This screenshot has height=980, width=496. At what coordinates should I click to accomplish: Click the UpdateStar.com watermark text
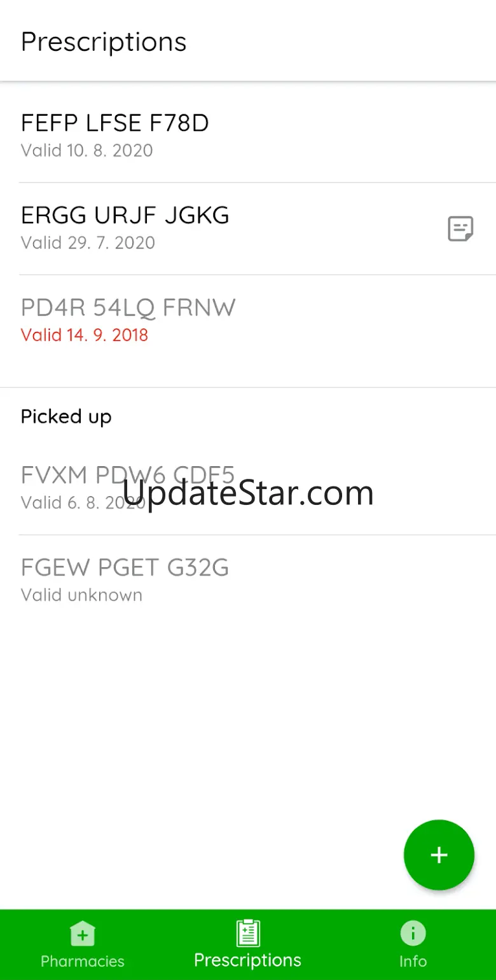pyautogui.click(x=247, y=493)
